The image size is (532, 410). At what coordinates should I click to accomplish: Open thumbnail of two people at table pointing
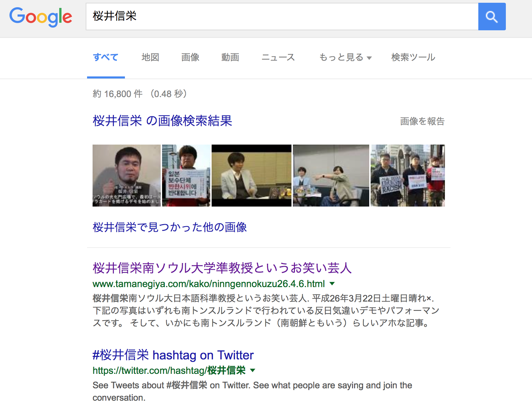tap(331, 176)
